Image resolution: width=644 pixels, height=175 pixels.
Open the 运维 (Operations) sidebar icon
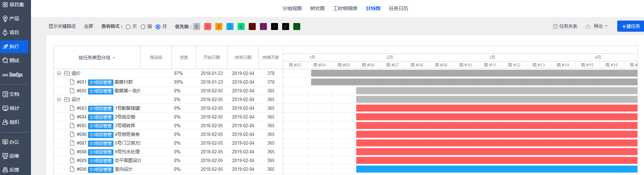5,156
